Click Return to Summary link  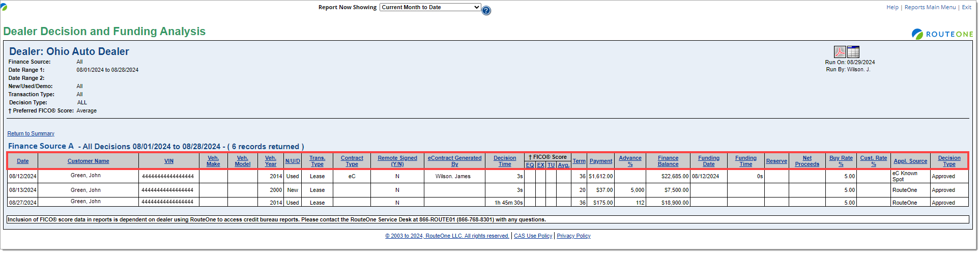[x=31, y=133]
